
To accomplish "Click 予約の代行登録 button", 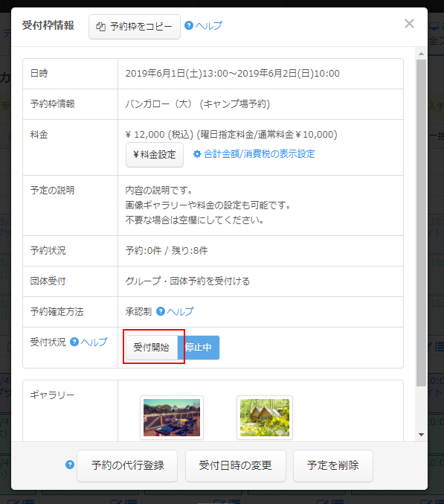I will point(127,465).
